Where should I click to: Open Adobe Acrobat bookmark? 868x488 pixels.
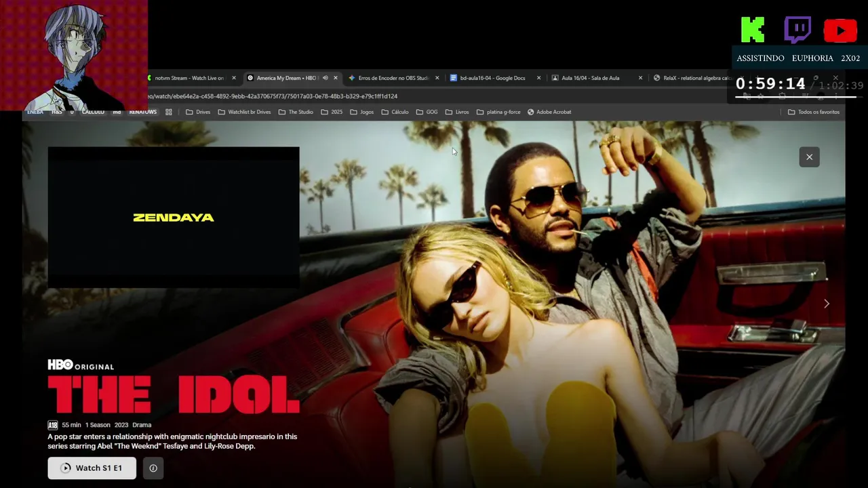(549, 112)
